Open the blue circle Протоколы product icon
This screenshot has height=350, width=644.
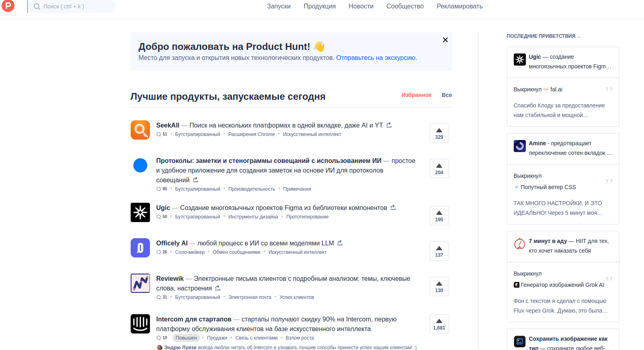pos(140,165)
